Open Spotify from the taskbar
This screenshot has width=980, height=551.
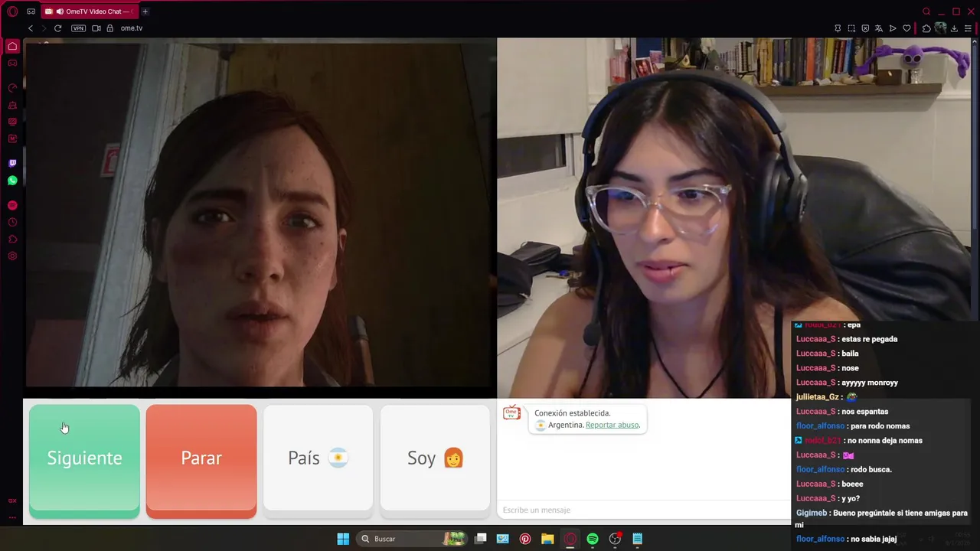pos(593,539)
